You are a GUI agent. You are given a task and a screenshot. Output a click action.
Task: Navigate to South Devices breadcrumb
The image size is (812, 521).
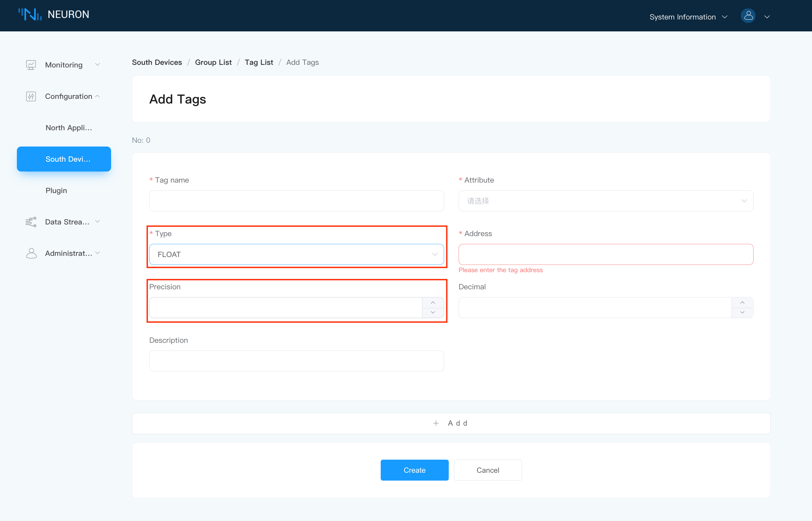157,62
